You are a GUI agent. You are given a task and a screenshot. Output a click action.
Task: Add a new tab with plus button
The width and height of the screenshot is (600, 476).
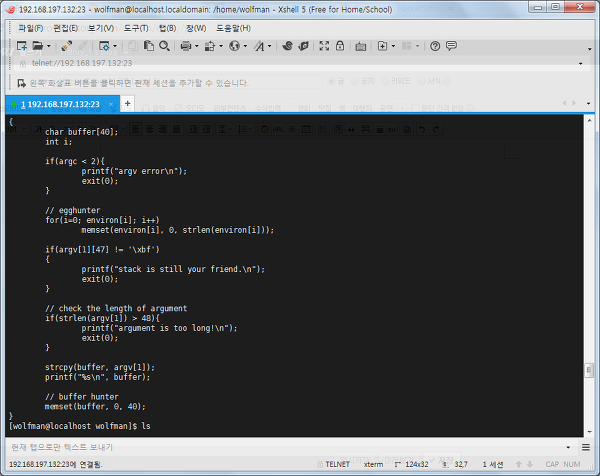tap(128, 103)
